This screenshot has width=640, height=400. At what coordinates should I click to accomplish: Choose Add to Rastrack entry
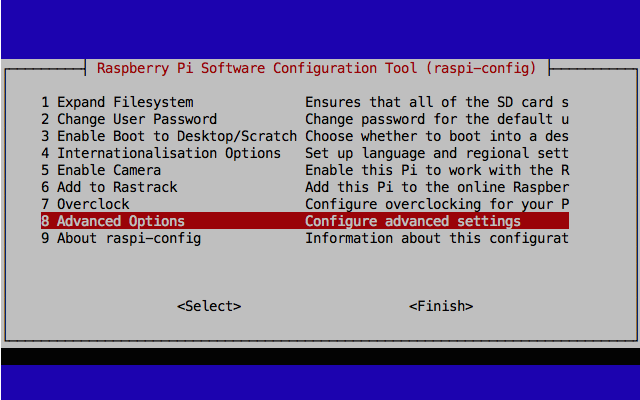point(109,187)
